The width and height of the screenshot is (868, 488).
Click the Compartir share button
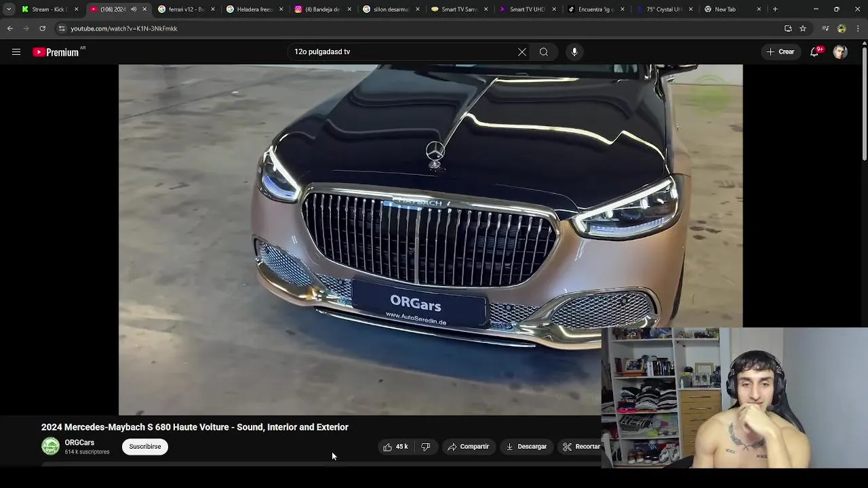tap(468, 447)
